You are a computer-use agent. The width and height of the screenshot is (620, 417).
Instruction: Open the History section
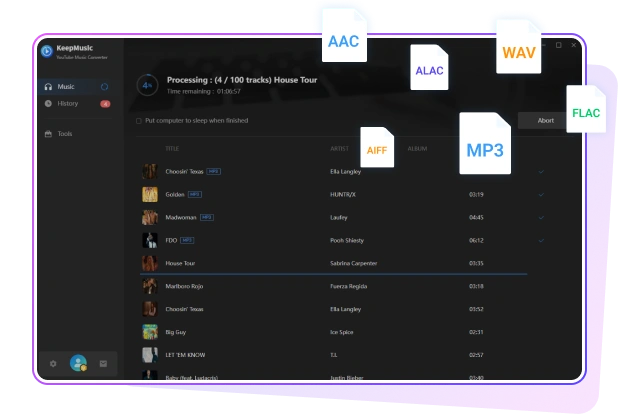[78, 104]
